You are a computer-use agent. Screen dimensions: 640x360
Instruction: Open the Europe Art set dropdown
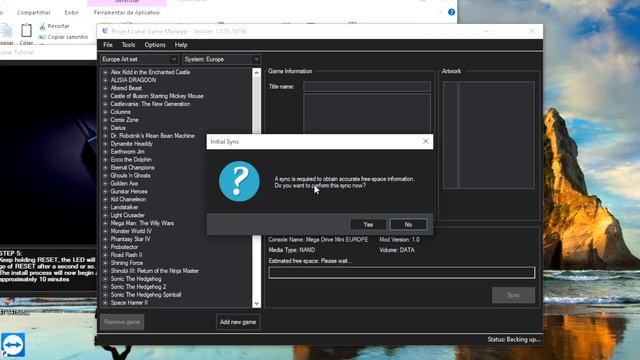click(x=139, y=60)
